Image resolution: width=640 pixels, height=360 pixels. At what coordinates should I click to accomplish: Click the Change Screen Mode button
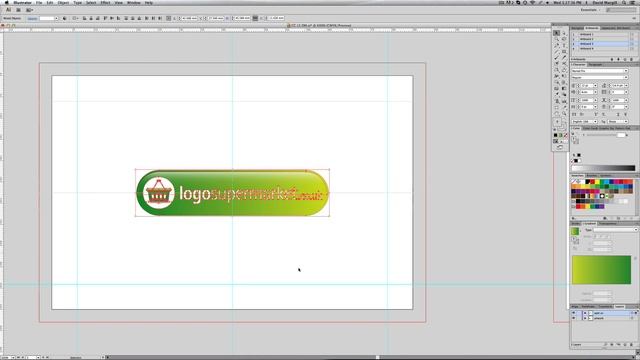pyautogui.click(x=560, y=147)
